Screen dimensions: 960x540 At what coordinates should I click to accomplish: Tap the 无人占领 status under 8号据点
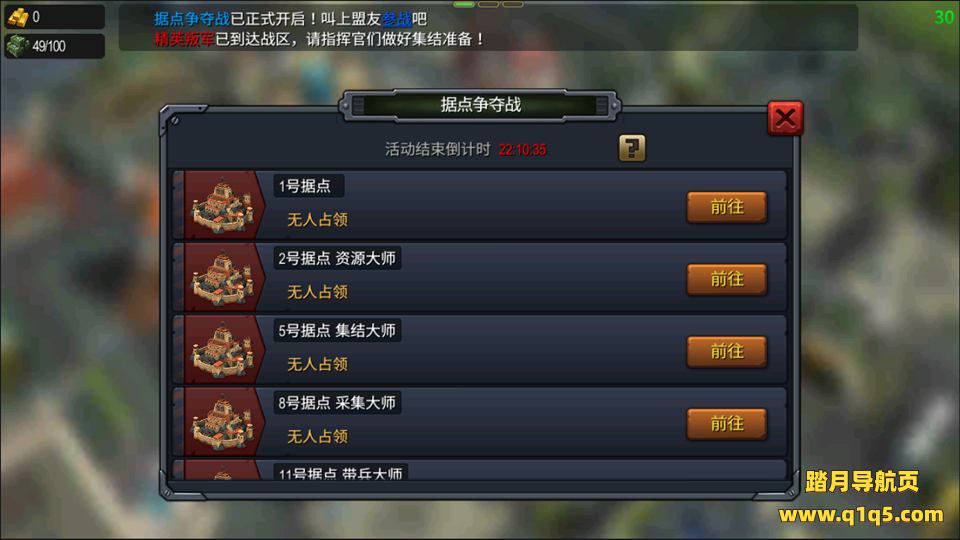pyautogui.click(x=317, y=437)
